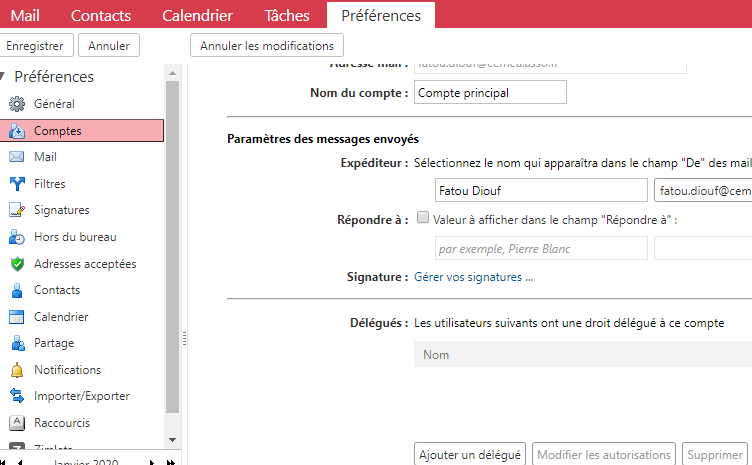The image size is (752, 465).
Task: Switch to the Calendrier tab
Action: tap(196, 15)
